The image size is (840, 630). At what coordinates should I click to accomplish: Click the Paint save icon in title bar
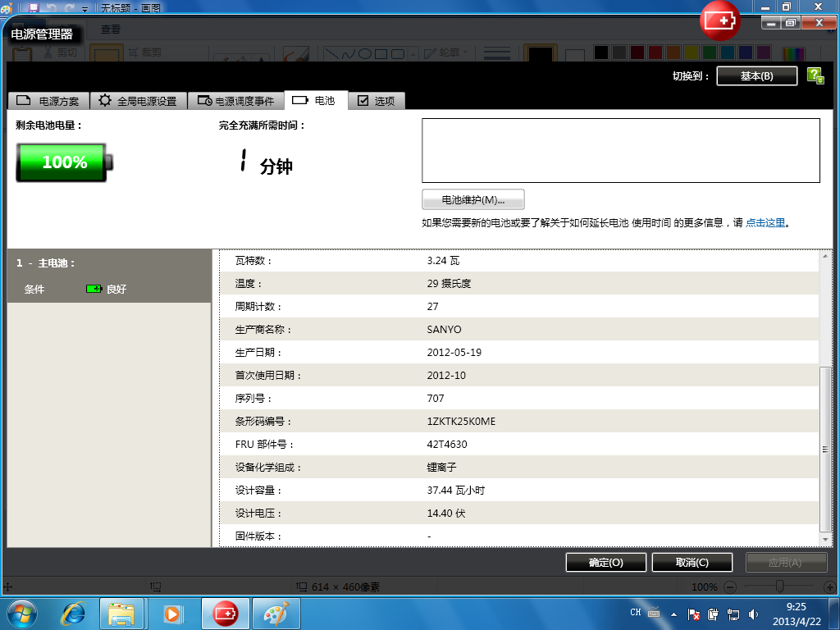[33, 7]
